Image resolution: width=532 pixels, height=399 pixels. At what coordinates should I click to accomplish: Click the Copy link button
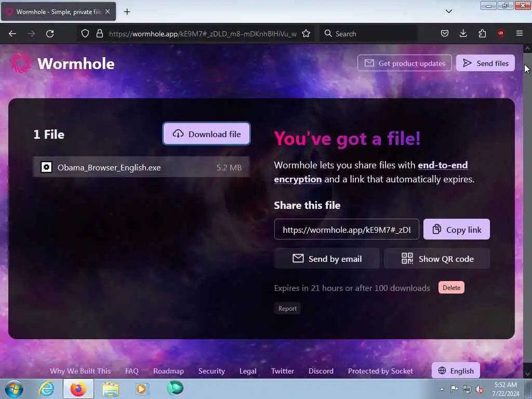pyautogui.click(x=456, y=230)
